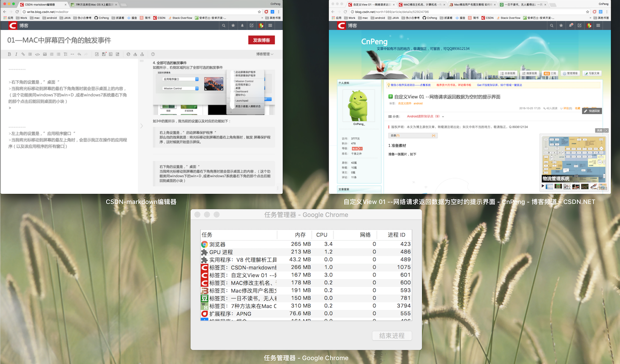This screenshot has width=620, height=364.
Task: Click the red extension icon in the article window toolbar
Action: coord(594,12)
